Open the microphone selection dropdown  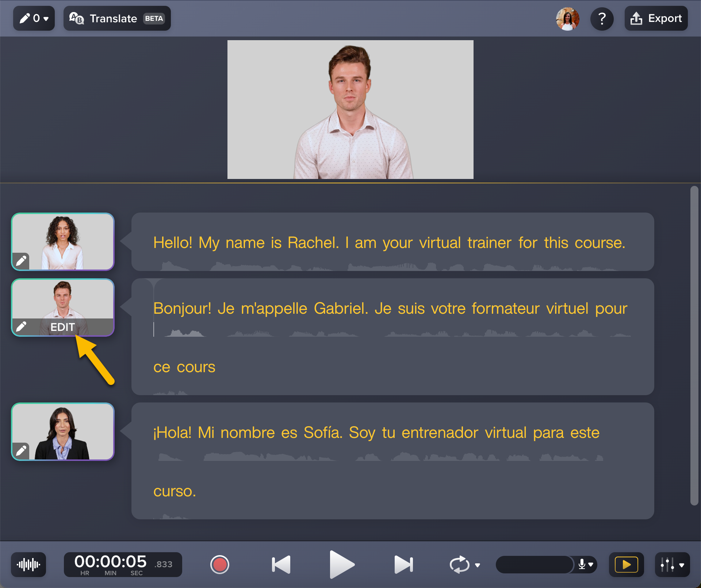[x=586, y=565]
